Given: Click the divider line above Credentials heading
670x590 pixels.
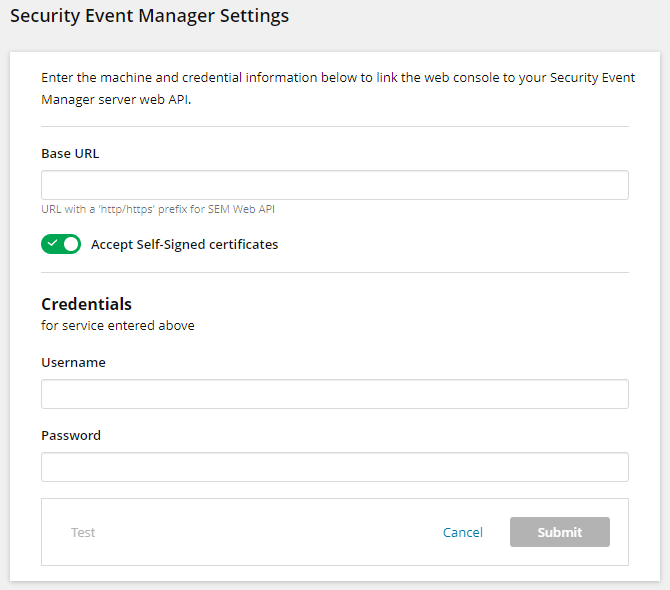Looking at the screenshot, I should point(334,272).
